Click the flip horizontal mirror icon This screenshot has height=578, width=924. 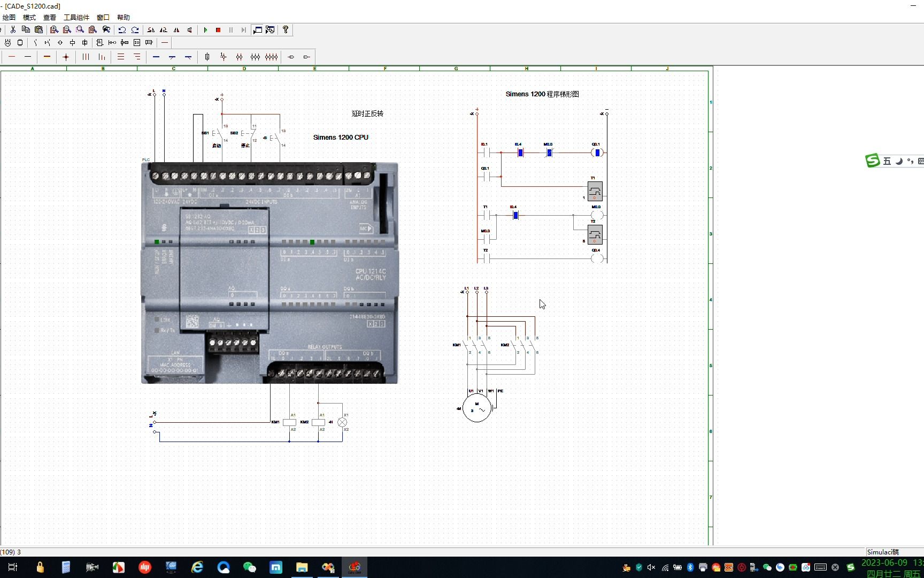tap(176, 30)
